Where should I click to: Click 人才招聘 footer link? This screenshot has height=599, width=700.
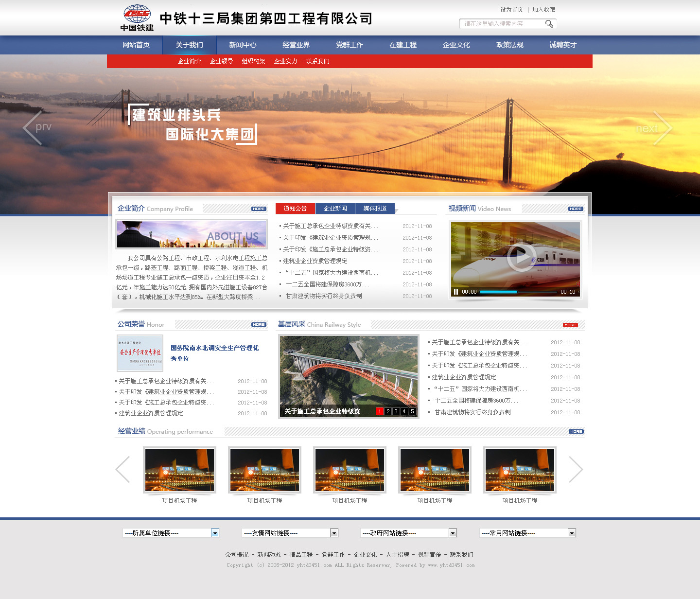tap(397, 555)
